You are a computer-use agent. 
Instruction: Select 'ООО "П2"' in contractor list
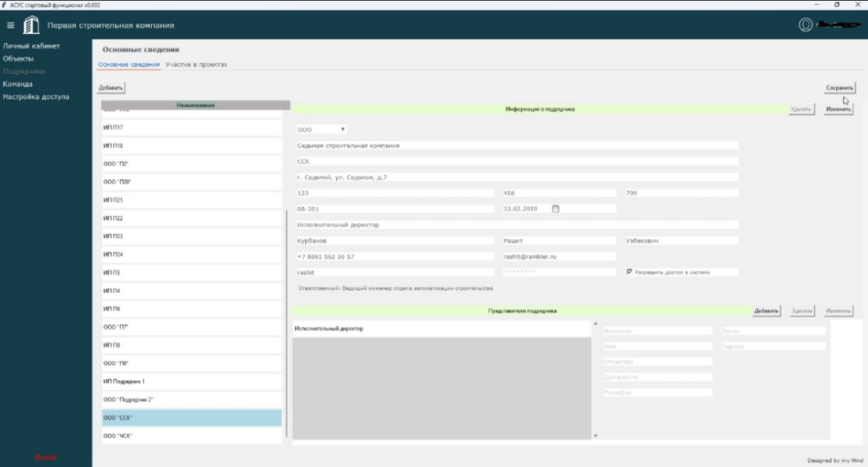192,164
